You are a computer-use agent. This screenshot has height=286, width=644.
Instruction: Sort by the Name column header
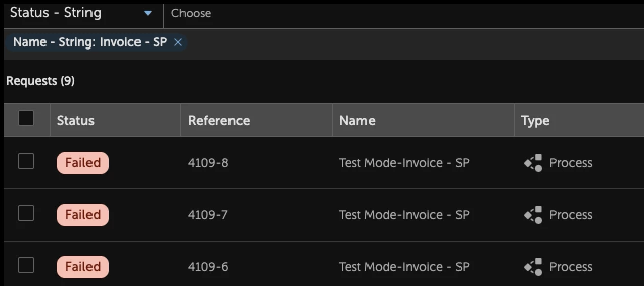357,121
